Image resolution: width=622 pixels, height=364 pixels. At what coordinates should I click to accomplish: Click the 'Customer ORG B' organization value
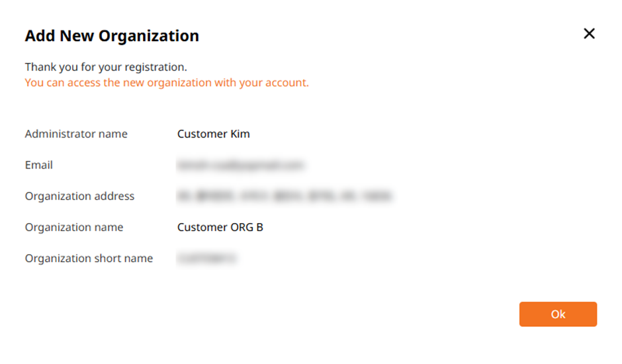coord(220,227)
